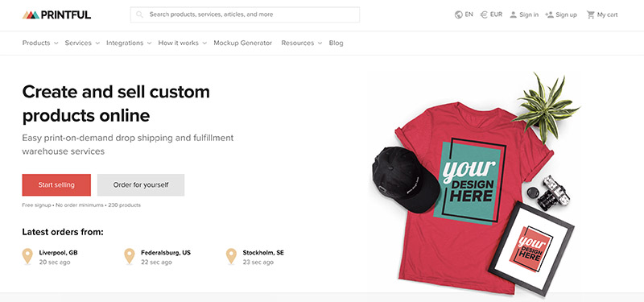Focus the search products input field
Viewport: 644px width, 302px height.
[x=246, y=14]
